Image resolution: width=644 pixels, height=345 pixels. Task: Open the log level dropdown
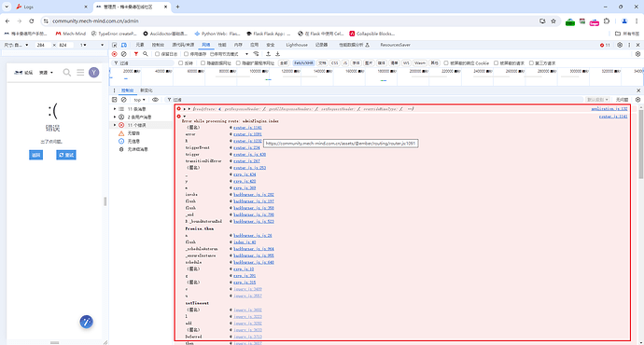(x=597, y=100)
